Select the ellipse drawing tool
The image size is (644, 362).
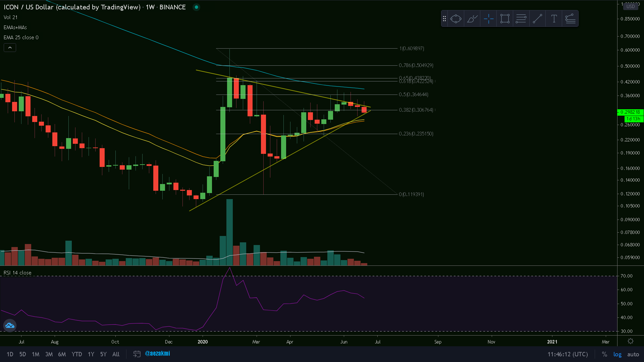[x=456, y=19]
